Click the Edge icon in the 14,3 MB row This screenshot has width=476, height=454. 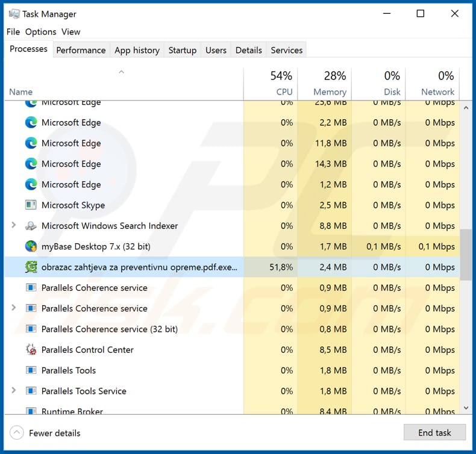[31, 164]
